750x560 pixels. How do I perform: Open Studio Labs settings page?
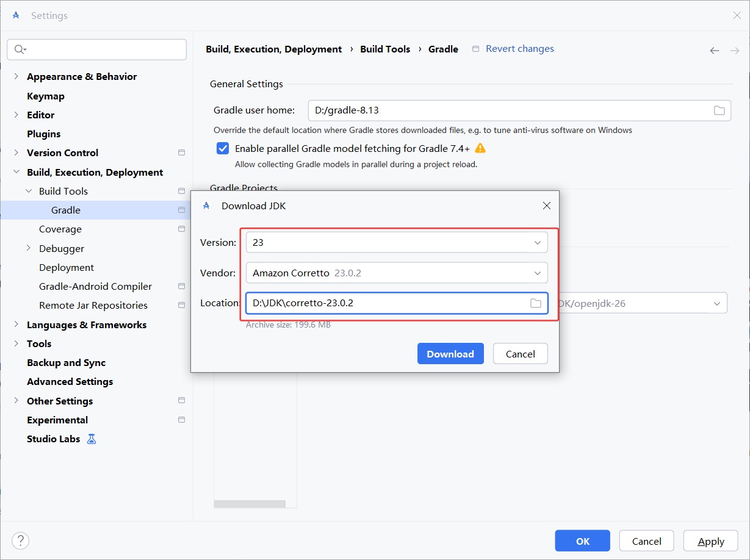(x=54, y=439)
